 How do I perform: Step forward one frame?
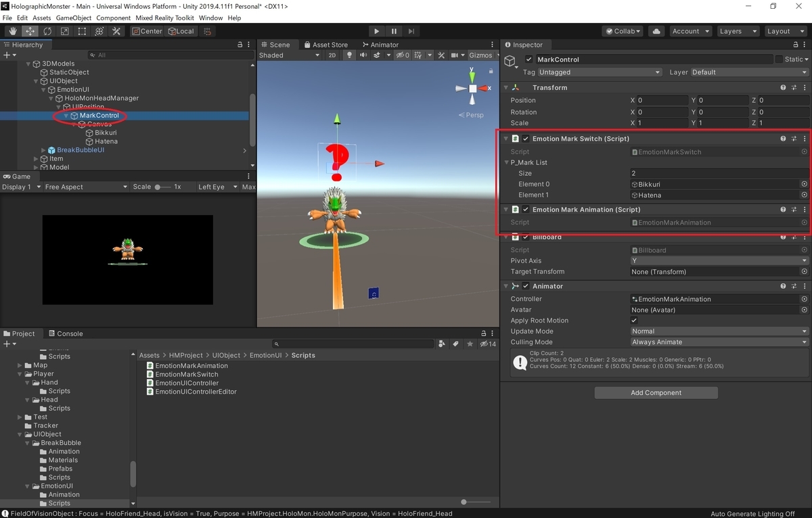point(411,31)
